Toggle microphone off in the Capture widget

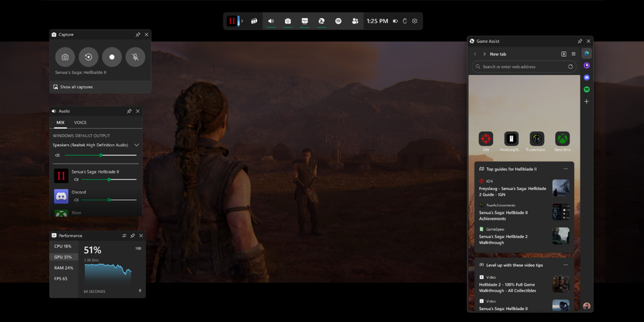tap(135, 57)
